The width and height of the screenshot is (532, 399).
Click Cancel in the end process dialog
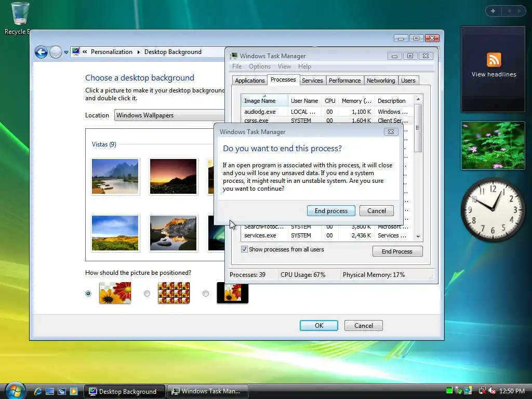click(x=377, y=211)
